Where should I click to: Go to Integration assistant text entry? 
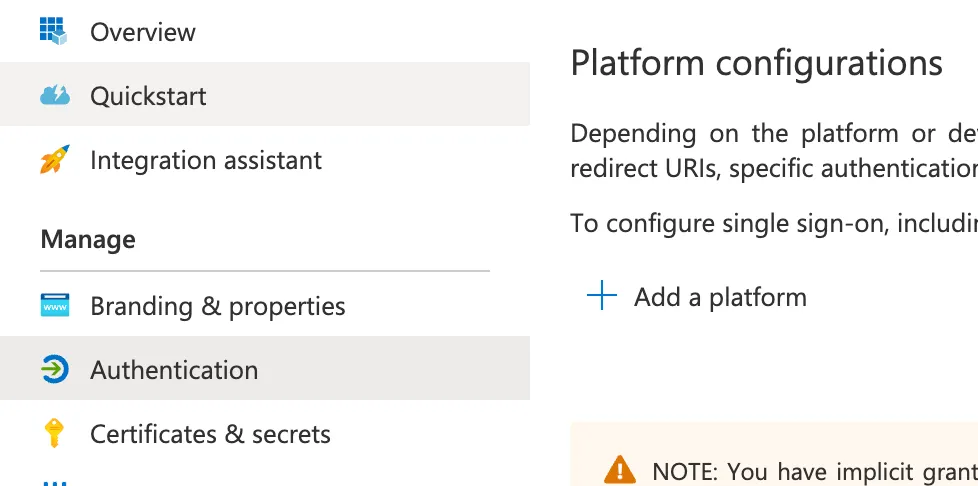206,160
